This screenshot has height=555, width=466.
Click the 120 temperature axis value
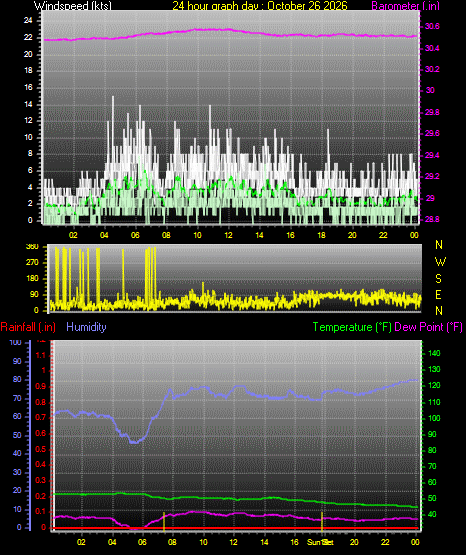point(434,386)
